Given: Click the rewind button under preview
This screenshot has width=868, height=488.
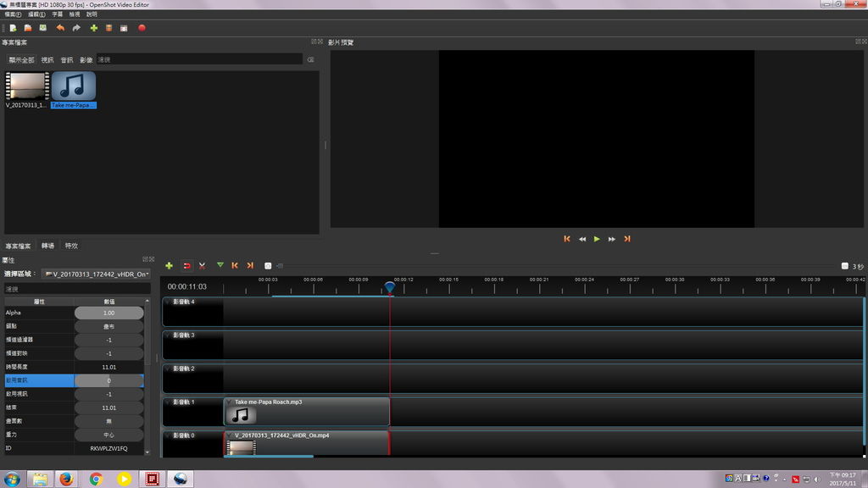Looking at the screenshot, I should pos(582,239).
